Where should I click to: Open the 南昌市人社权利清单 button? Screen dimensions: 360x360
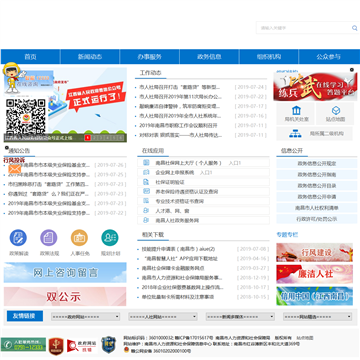[316, 208]
